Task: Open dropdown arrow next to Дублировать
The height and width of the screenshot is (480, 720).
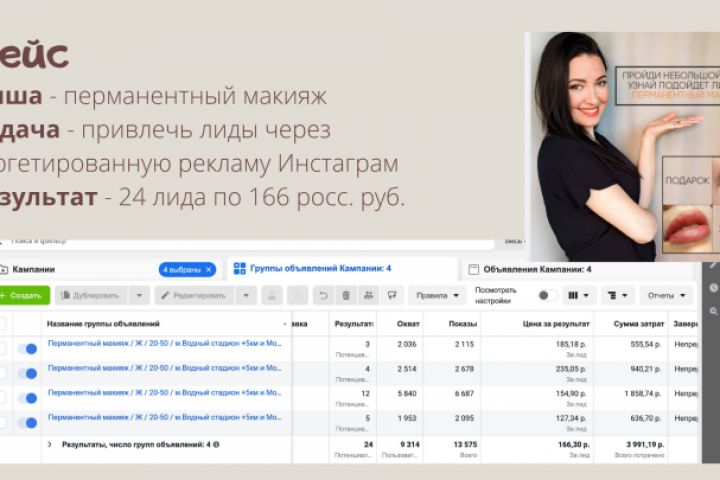Action: click(x=139, y=296)
